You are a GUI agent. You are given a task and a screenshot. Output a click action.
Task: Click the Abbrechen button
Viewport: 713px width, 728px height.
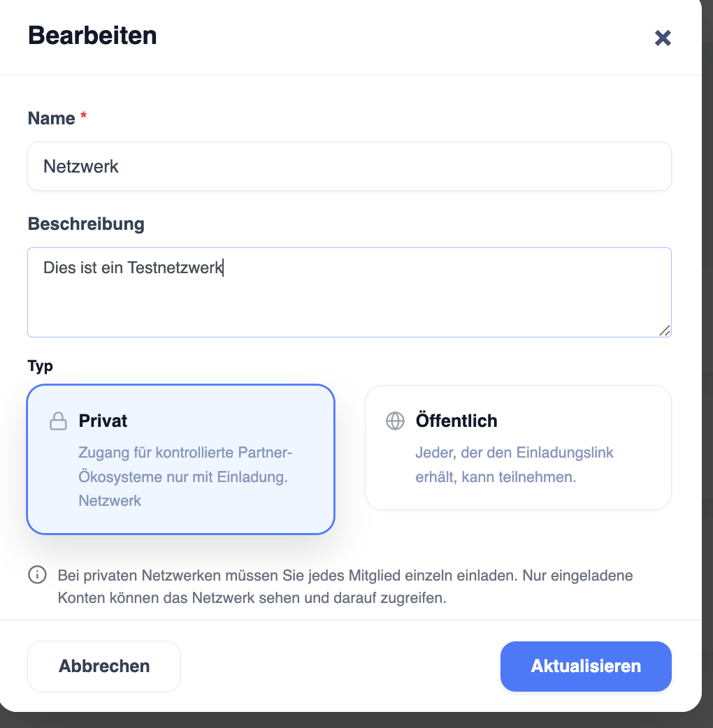104,667
